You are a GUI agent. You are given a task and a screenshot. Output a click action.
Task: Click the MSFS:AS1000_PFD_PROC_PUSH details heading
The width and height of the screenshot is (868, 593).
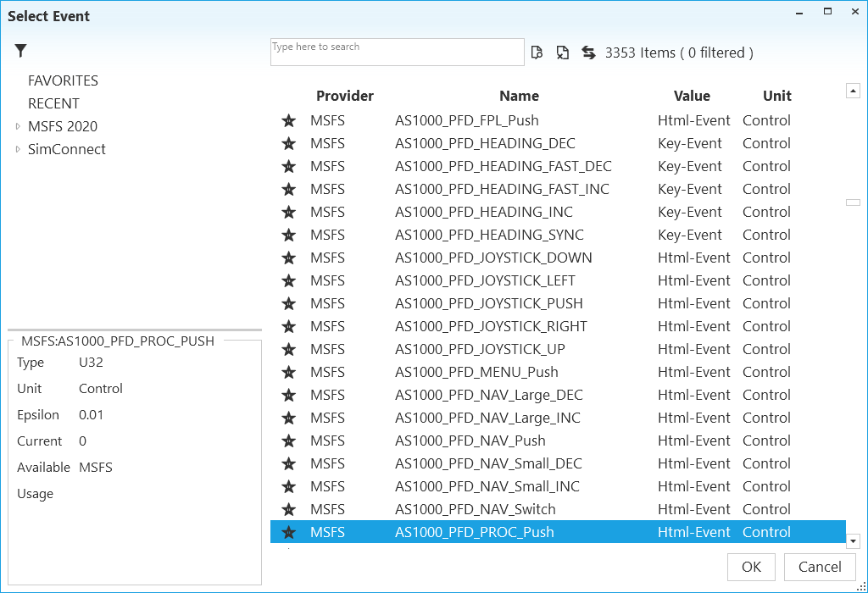point(117,341)
